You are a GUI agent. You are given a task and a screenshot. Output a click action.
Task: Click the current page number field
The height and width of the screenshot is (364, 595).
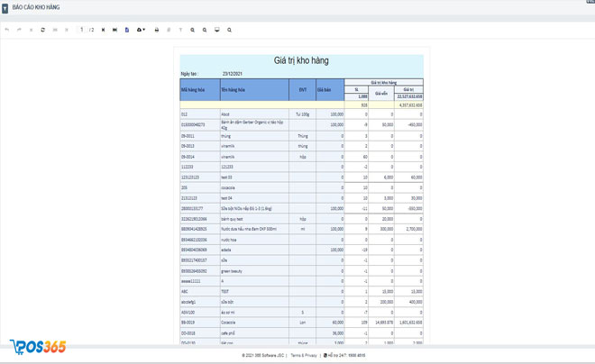81,30
